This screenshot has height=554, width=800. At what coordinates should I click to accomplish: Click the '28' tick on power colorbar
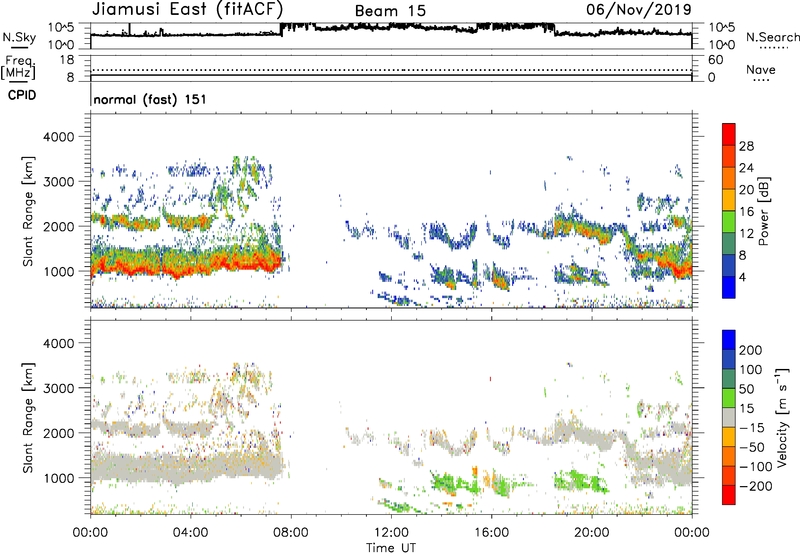pos(746,146)
